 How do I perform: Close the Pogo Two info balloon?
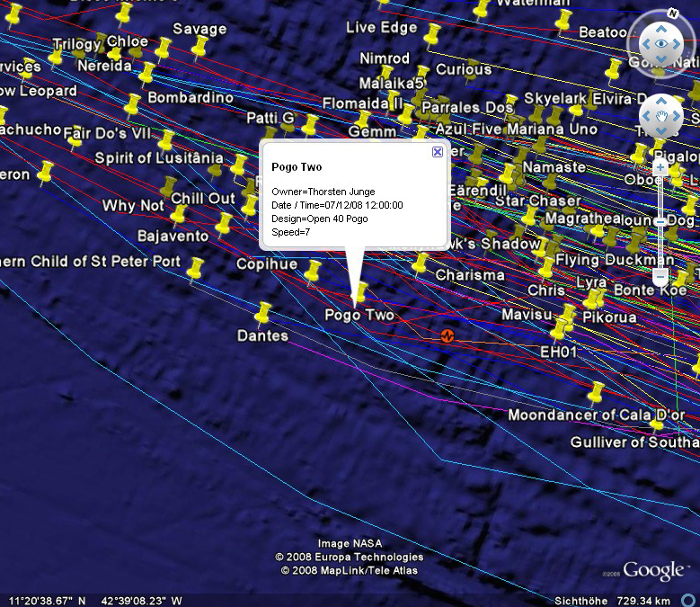[x=438, y=152]
